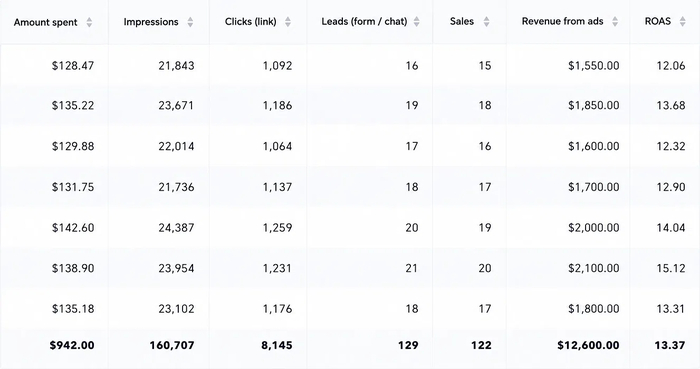
Task: Click the 1,137 clicks value
Action: coord(277,187)
